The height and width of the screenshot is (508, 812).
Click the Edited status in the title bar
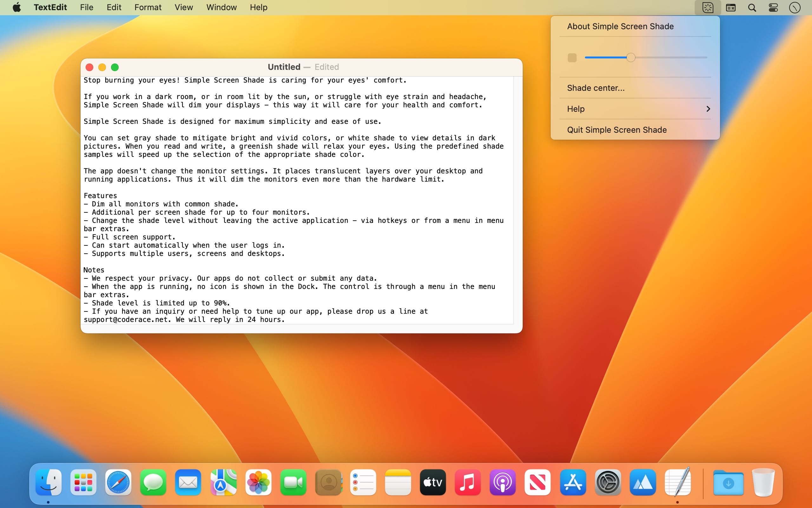coord(326,67)
